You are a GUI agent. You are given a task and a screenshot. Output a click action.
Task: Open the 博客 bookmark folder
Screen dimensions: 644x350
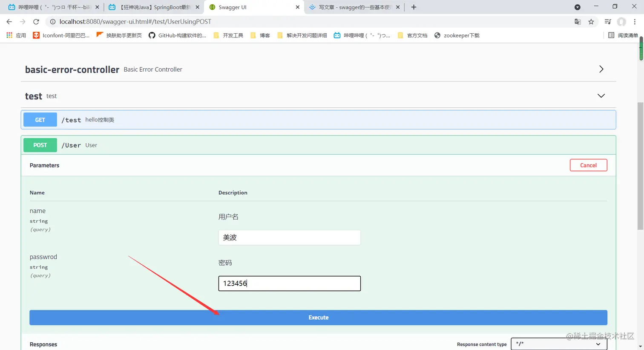(260, 35)
